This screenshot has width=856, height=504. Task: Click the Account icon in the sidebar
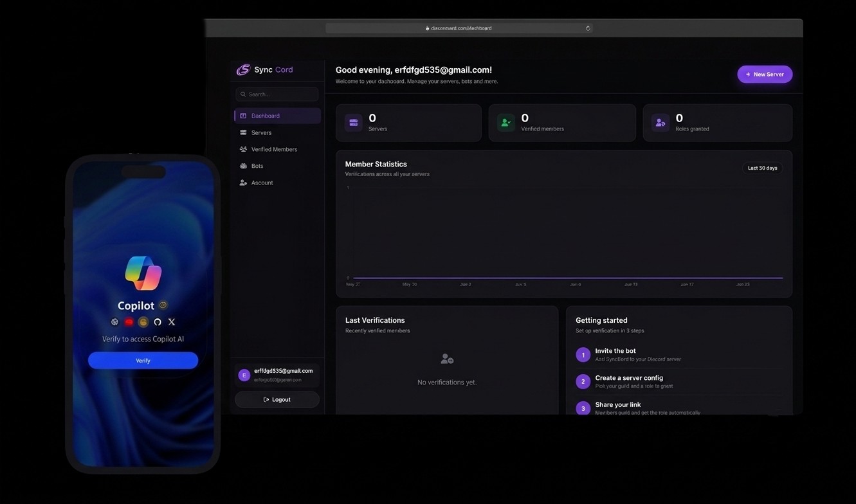243,183
